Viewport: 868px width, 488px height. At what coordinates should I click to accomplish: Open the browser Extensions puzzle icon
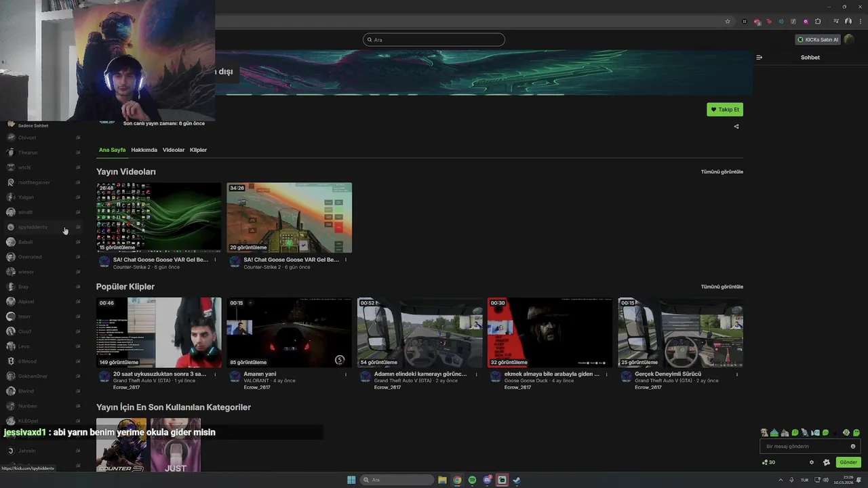(818, 22)
